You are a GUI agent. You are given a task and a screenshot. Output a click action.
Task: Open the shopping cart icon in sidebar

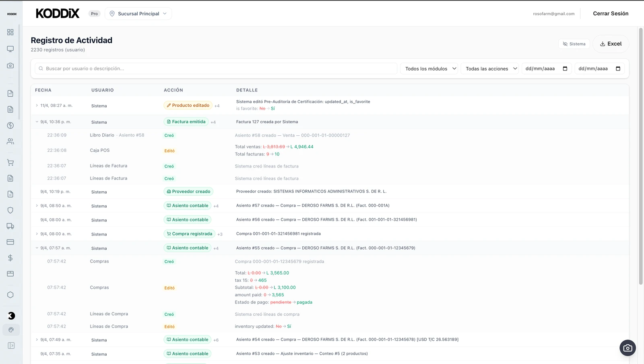[10, 163]
